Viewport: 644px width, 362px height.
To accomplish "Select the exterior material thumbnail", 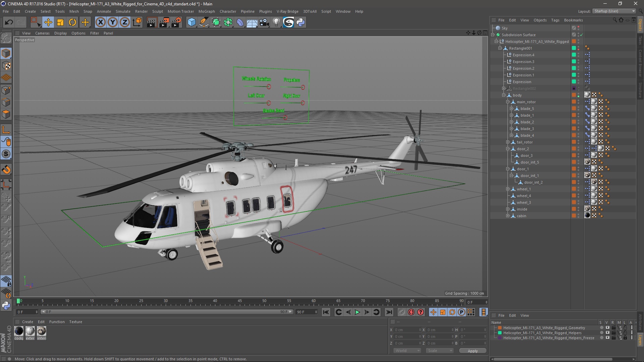I will [x=30, y=331].
